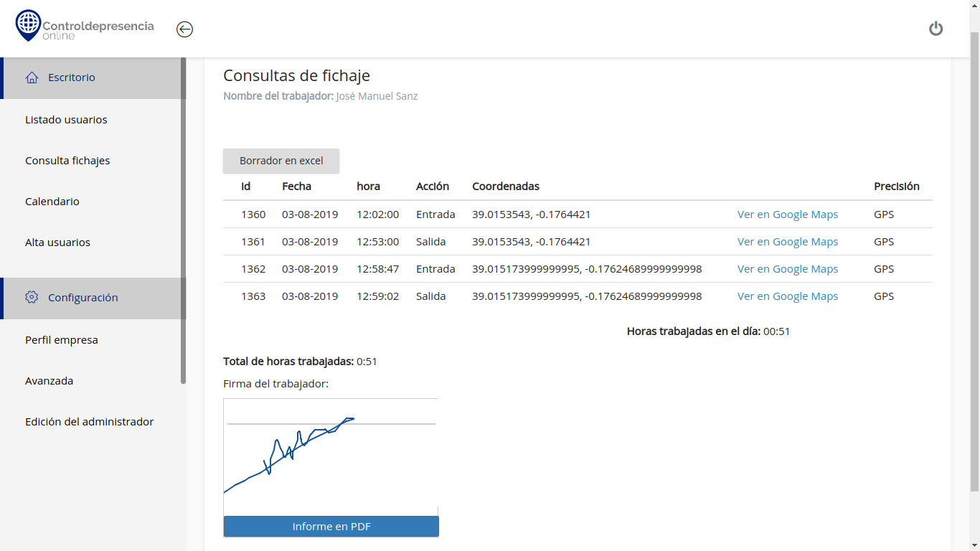980x551 pixels.
Task: Click the worker signature image
Action: coord(331,456)
